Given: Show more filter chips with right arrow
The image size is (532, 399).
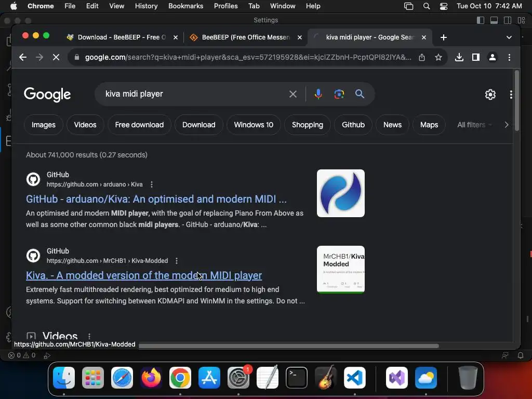Looking at the screenshot, I should coord(507,125).
